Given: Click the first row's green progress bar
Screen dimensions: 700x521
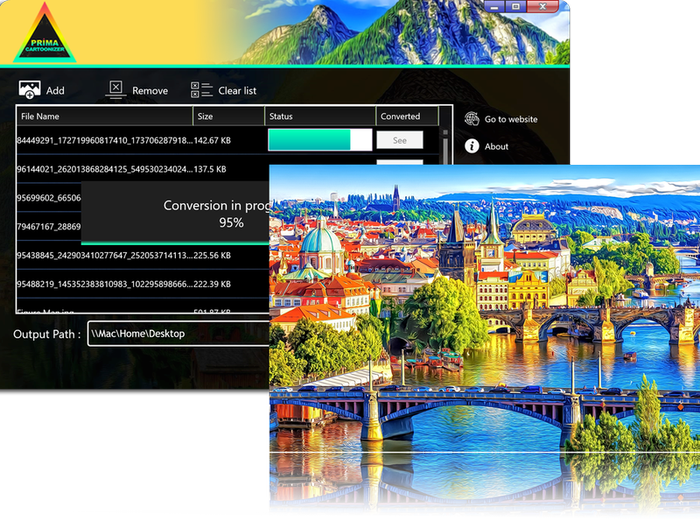Looking at the screenshot, I should pos(310,140).
